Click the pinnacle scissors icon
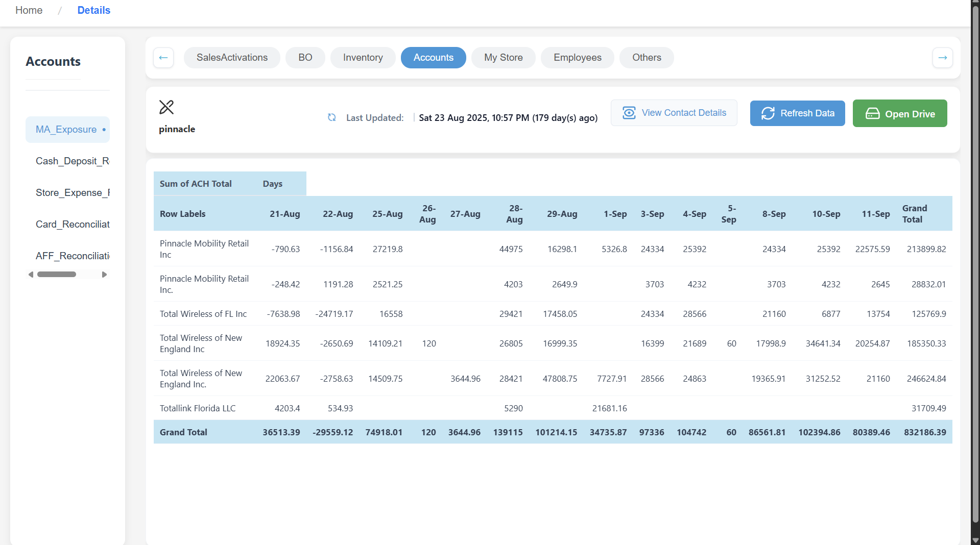The height and width of the screenshot is (545, 980). coord(166,107)
